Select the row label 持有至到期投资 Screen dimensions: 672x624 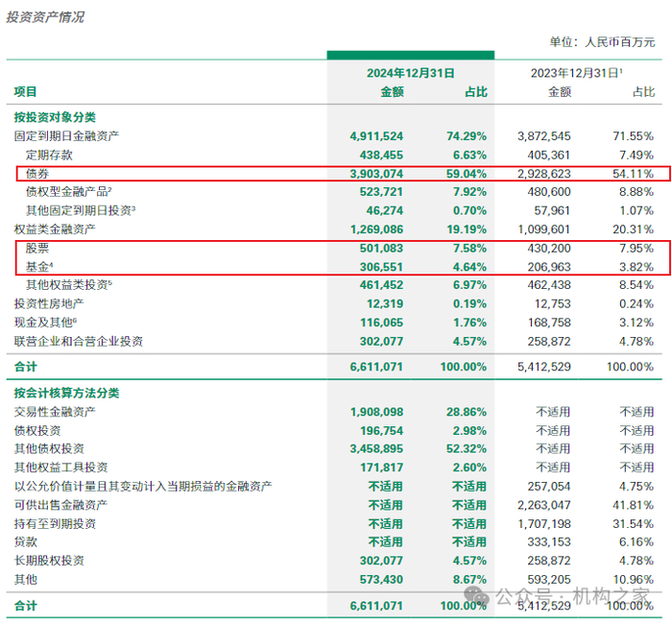pyautogui.click(x=55, y=524)
